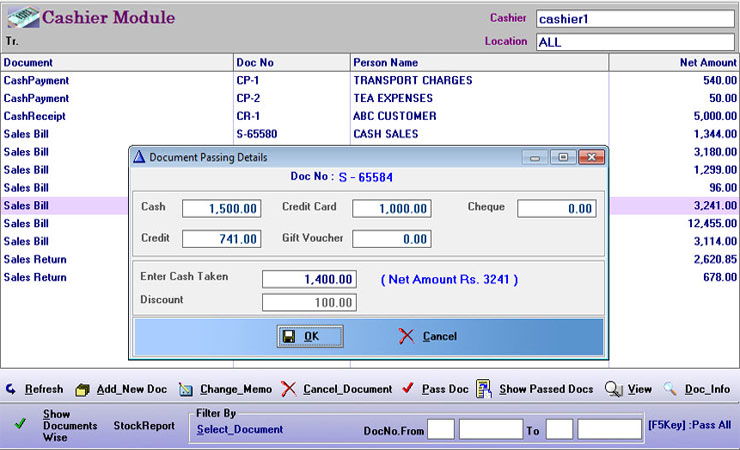Image resolution: width=740 pixels, height=450 pixels.
Task: Click the Net Amount column header
Action: tap(674, 62)
